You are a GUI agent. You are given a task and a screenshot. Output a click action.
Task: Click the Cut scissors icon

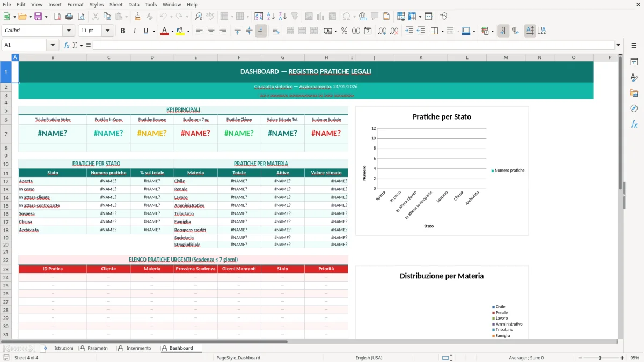tap(95, 17)
